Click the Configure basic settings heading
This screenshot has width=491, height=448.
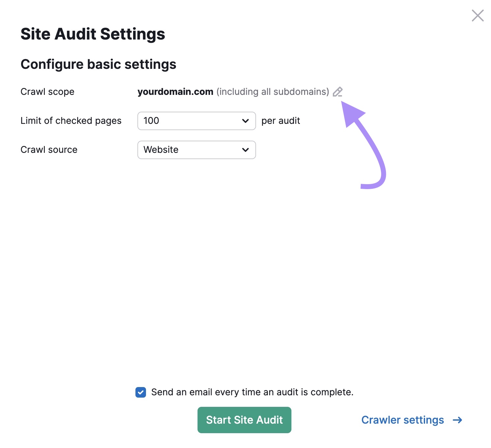[98, 64]
